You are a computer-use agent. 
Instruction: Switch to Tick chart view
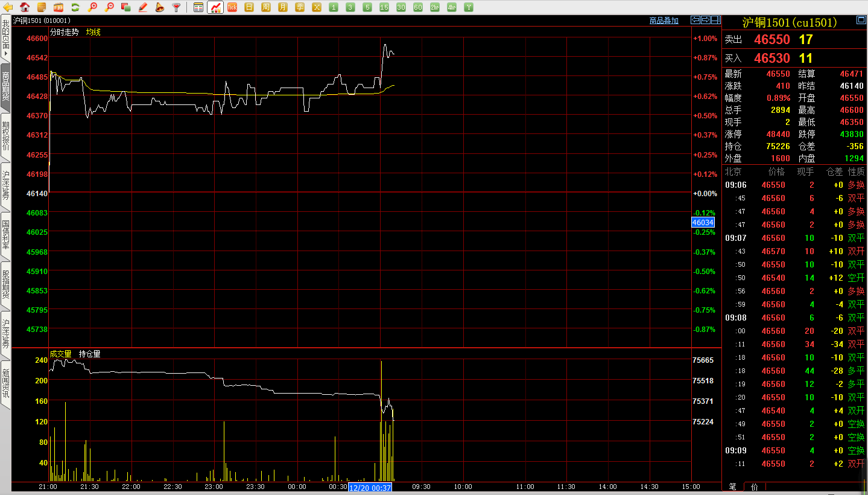pyautogui.click(x=232, y=7)
